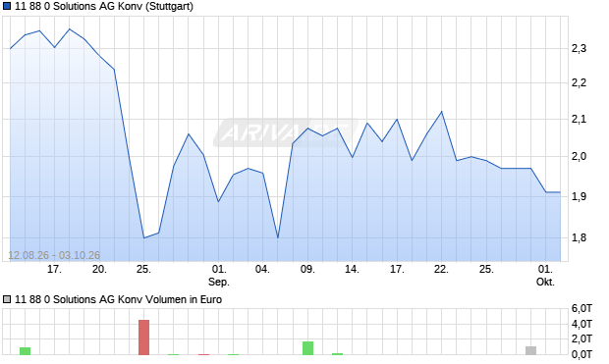The height and width of the screenshot is (364, 609).
Task: Click the volume axis label '2,0T'
Action: pos(581,338)
